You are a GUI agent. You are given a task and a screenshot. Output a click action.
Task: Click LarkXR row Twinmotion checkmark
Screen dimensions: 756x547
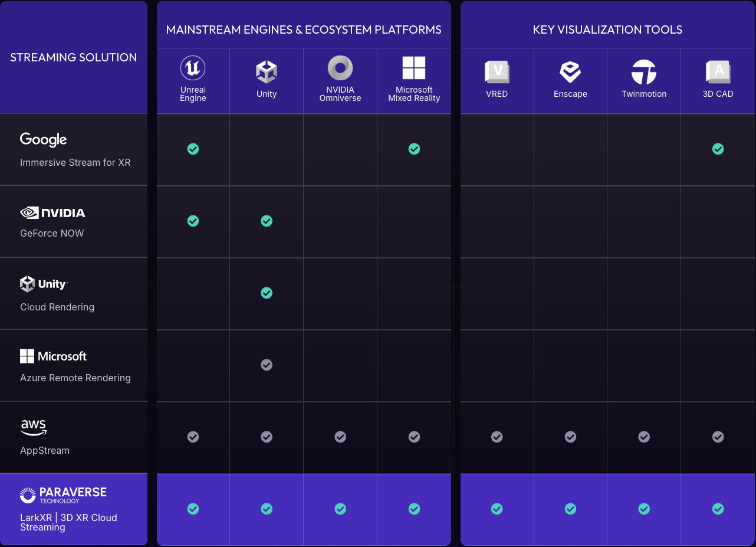(644, 509)
